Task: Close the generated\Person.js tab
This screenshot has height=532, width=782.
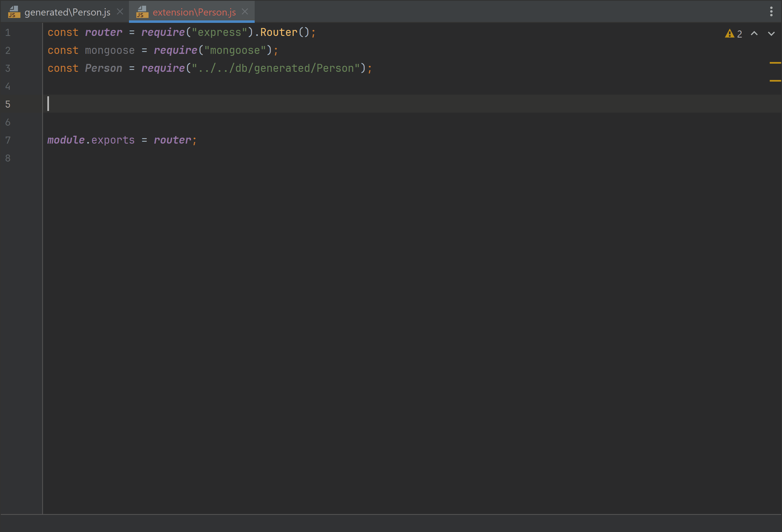Action: click(x=120, y=12)
